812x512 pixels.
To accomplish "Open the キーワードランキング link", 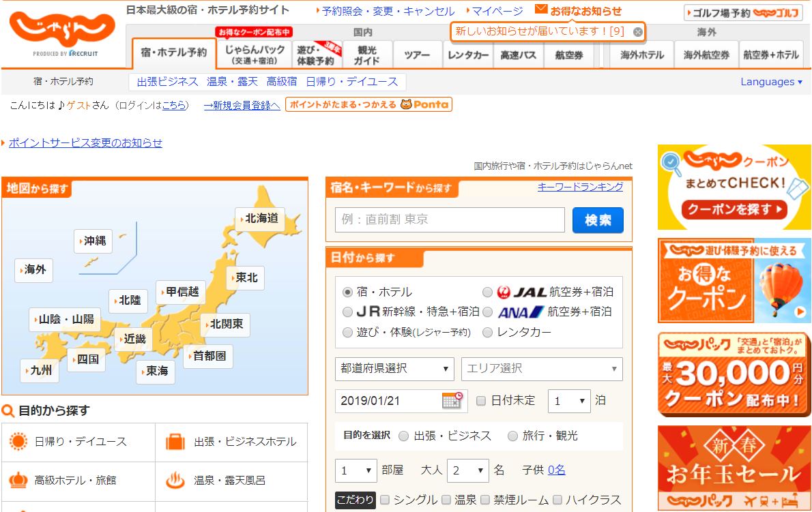I will click(580, 187).
